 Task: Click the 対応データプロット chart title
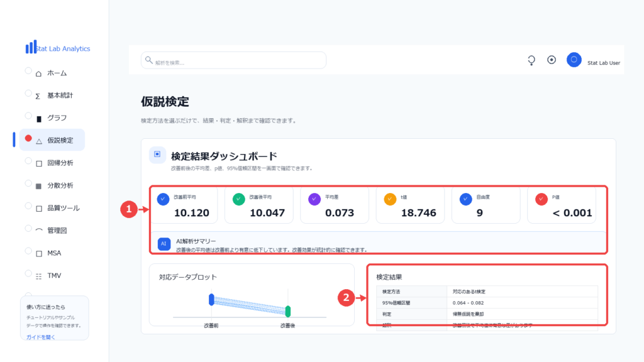point(187,277)
